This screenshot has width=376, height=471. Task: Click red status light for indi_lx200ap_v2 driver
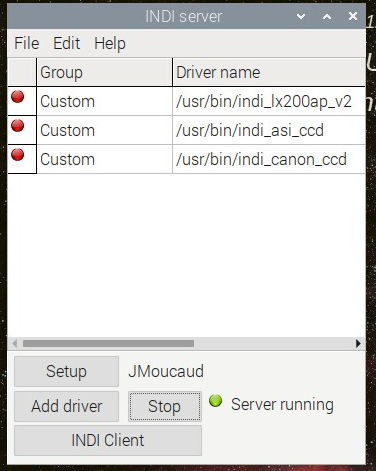[18, 97]
